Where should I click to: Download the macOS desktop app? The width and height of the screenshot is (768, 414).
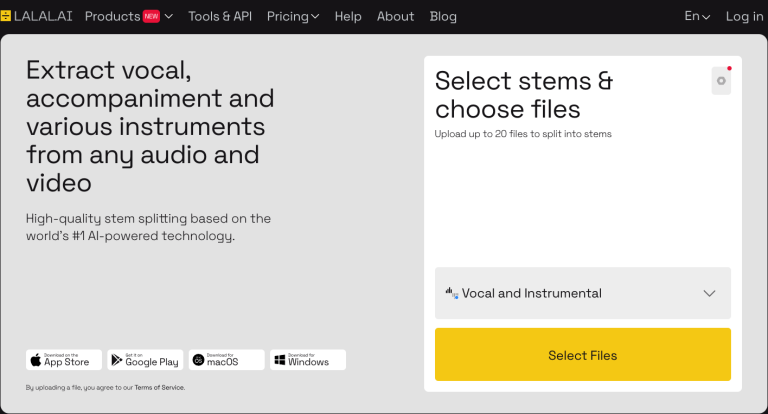click(x=226, y=360)
